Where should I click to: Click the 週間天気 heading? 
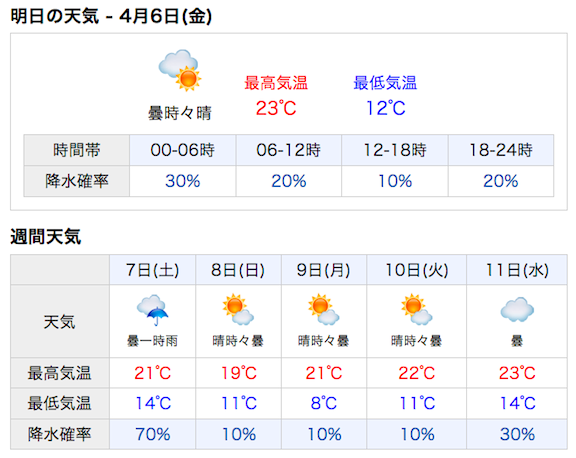46,237
